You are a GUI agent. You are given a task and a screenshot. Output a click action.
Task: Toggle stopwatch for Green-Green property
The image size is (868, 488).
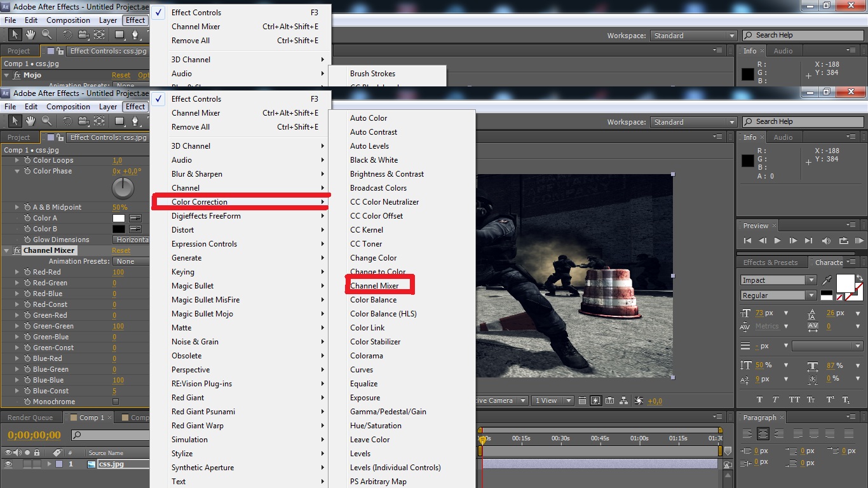click(x=27, y=326)
